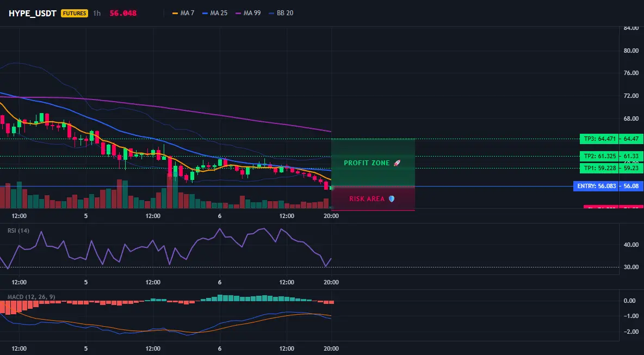
Task: Toggle the MA 99 legend item
Action: [248, 13]
